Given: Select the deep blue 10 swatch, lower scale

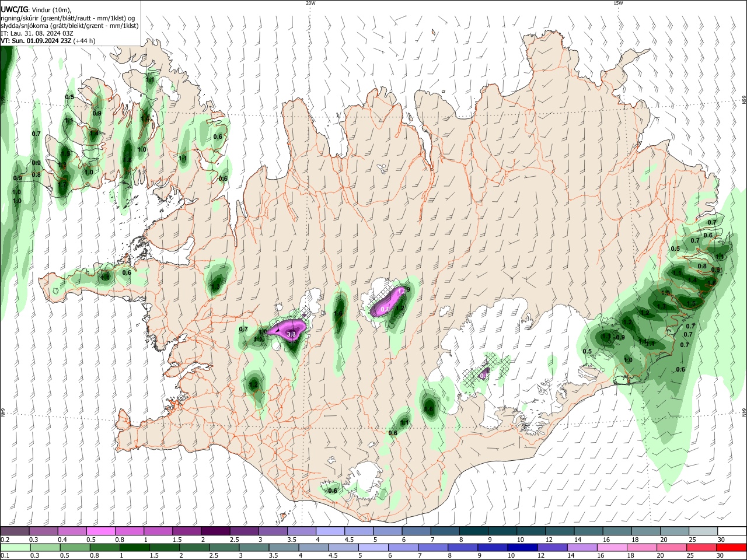Looking at the screenshot, I should [522, 548].
